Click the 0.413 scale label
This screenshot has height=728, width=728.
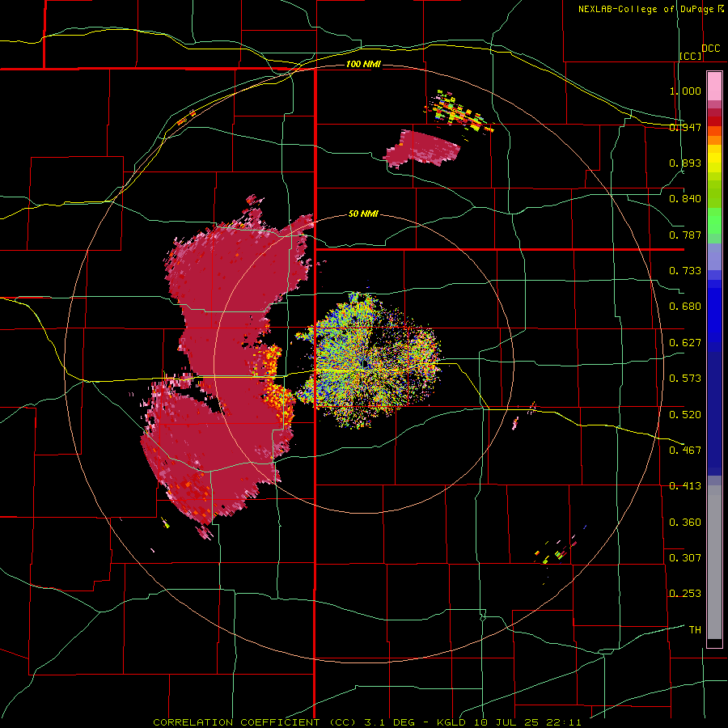coord(685,486)
